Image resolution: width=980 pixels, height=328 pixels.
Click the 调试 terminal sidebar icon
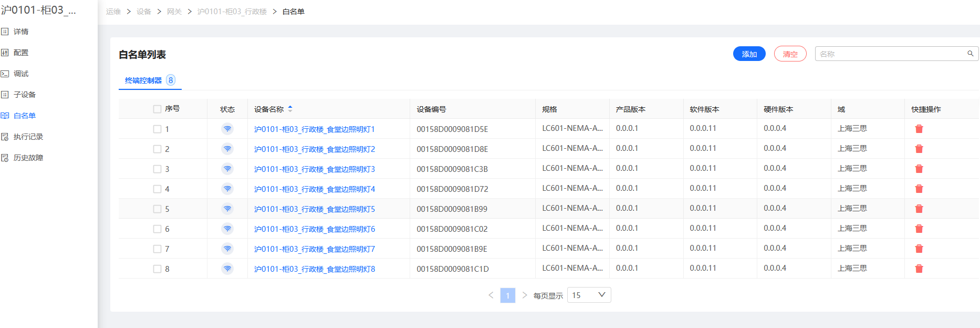5,74
